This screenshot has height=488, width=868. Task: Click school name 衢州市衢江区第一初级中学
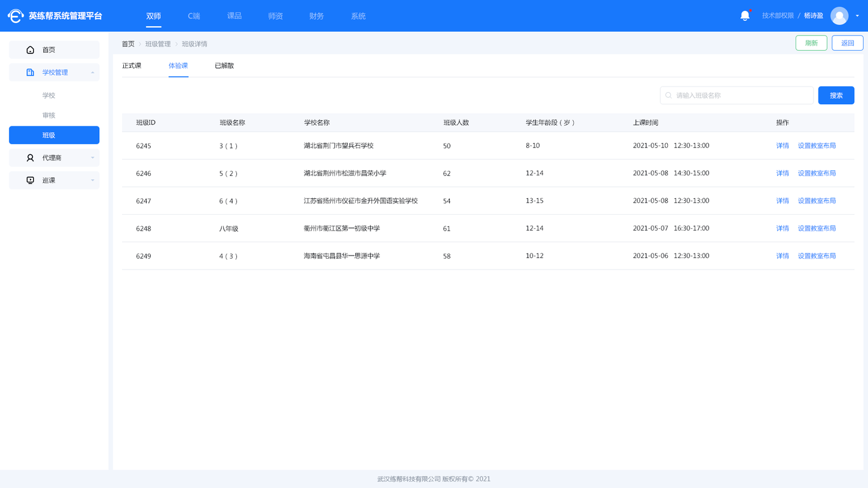[x=342, y=228]
